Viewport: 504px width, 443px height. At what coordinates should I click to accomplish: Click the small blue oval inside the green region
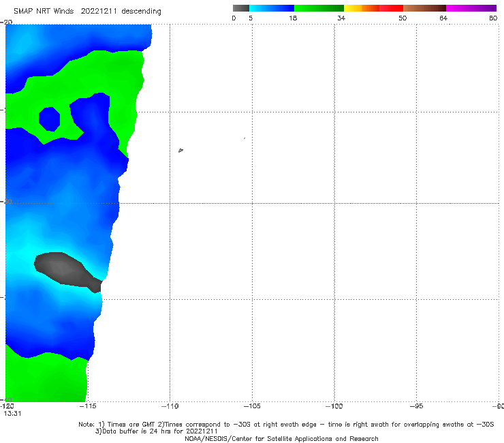point(49,119)
